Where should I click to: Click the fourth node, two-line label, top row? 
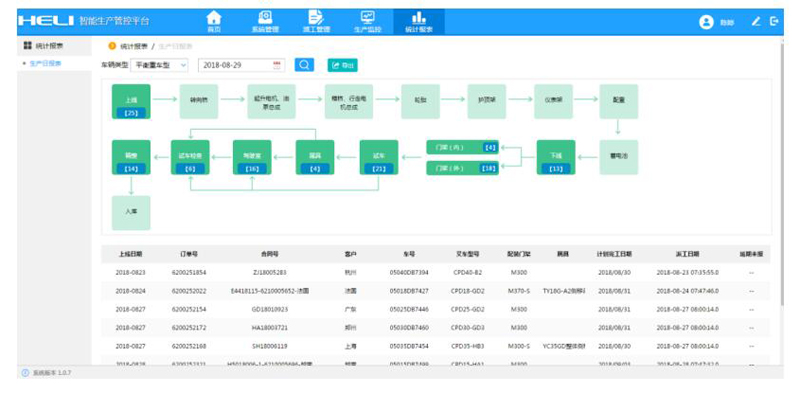pos(349,102)
